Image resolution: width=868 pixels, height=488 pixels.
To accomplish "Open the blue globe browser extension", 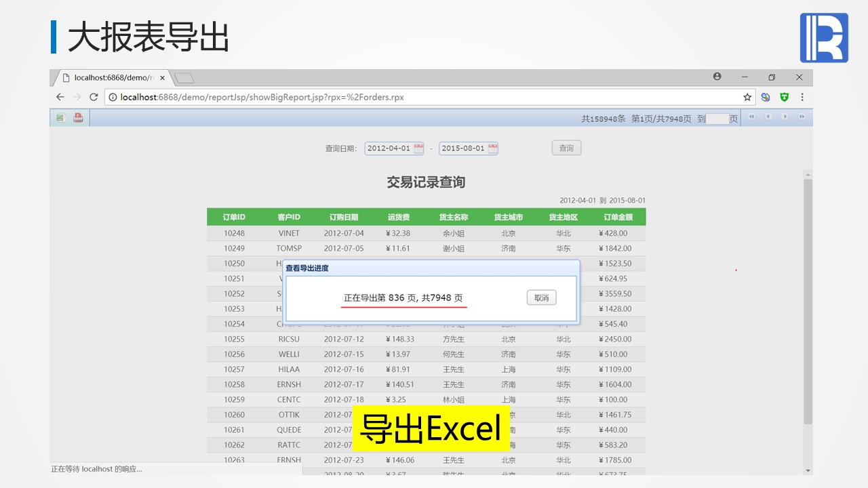I will click(766, 97).
